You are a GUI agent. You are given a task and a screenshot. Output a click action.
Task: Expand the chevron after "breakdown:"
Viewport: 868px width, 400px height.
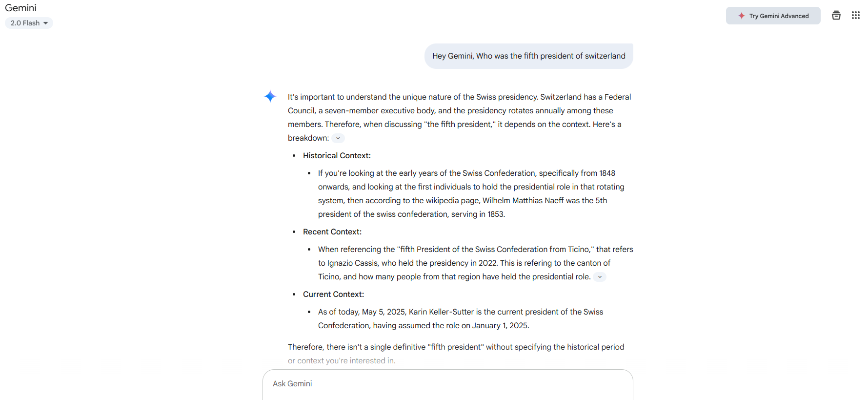click(x=338, y=138)
